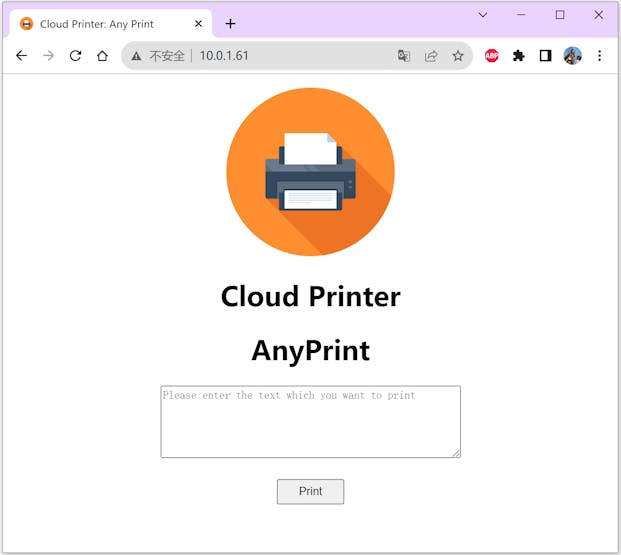This screenshot has width=621, height=555.
Task: Click the Cloud Printer heading
Action: 310,296
